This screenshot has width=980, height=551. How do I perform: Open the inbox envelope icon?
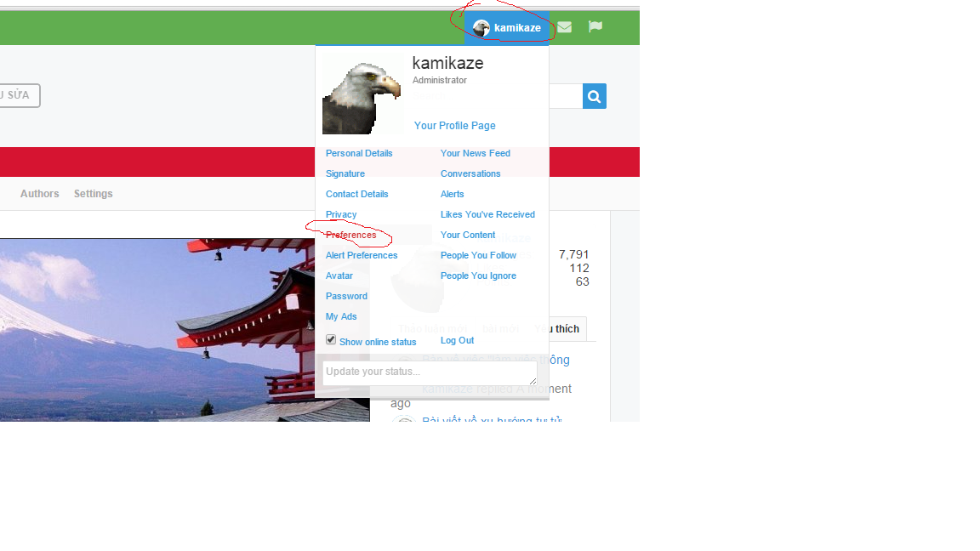click(564, 27)
